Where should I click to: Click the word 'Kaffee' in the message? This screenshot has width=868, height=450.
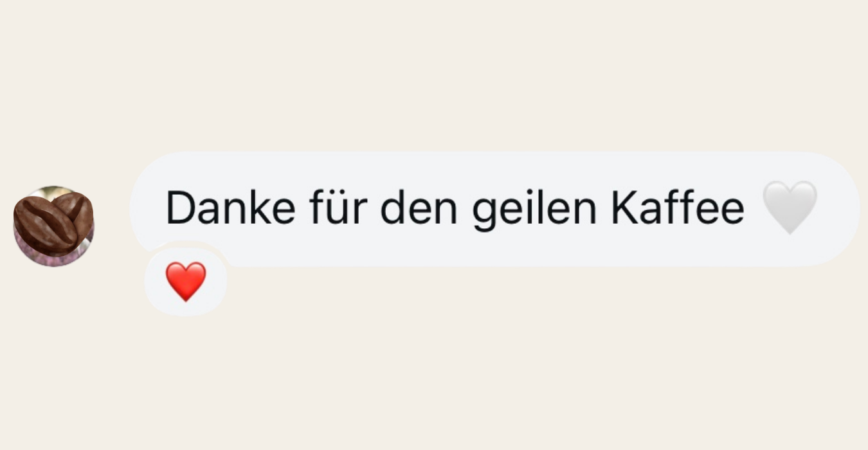(677, 208)
